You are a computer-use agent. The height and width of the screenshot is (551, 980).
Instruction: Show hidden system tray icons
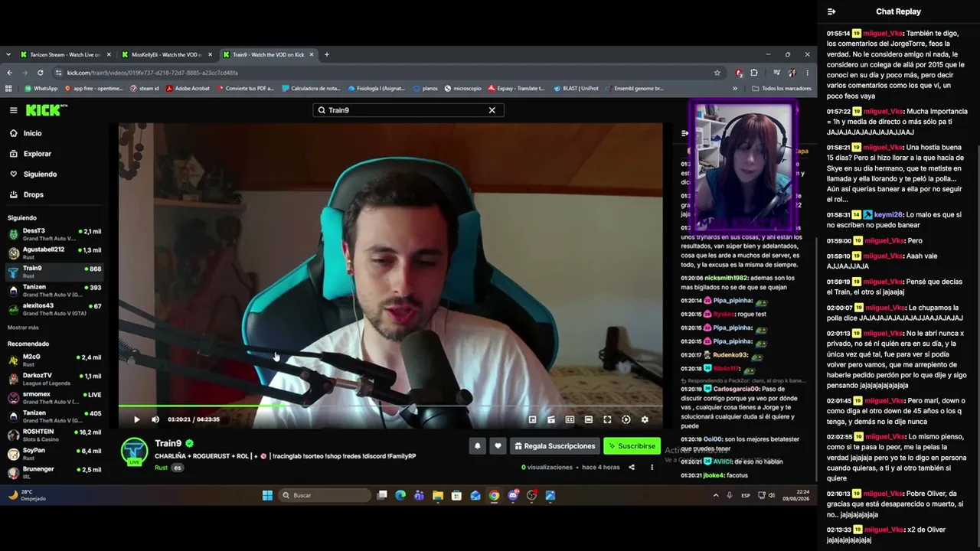click(716, 495)
